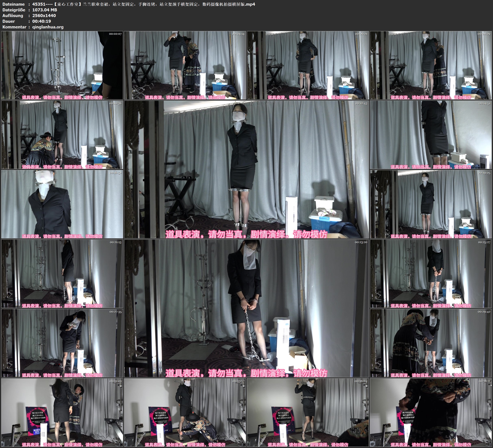Screen dimensions: 493x448
Task: Select the thumbnail marked 00:19:05
Action: pyautogui.click(x=431, y=204)
